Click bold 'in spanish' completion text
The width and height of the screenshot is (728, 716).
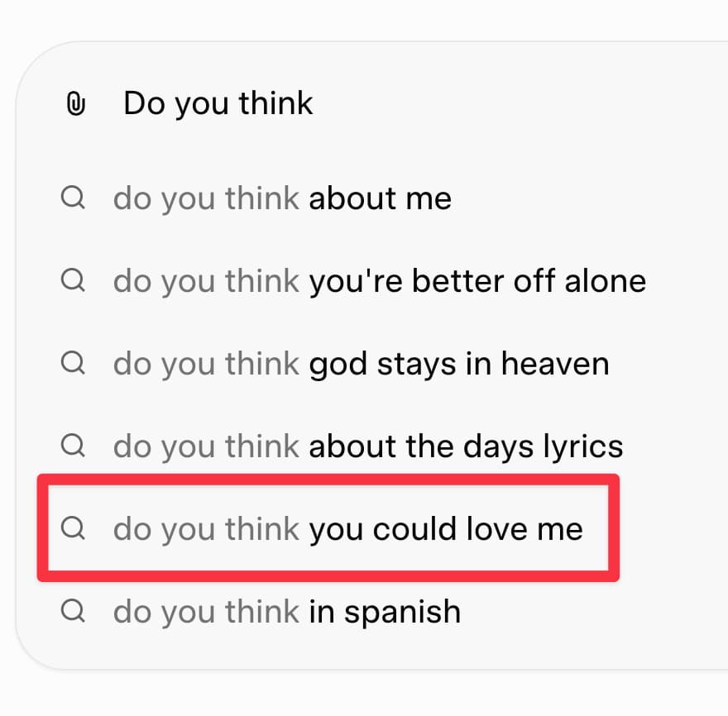click(385, 612)
